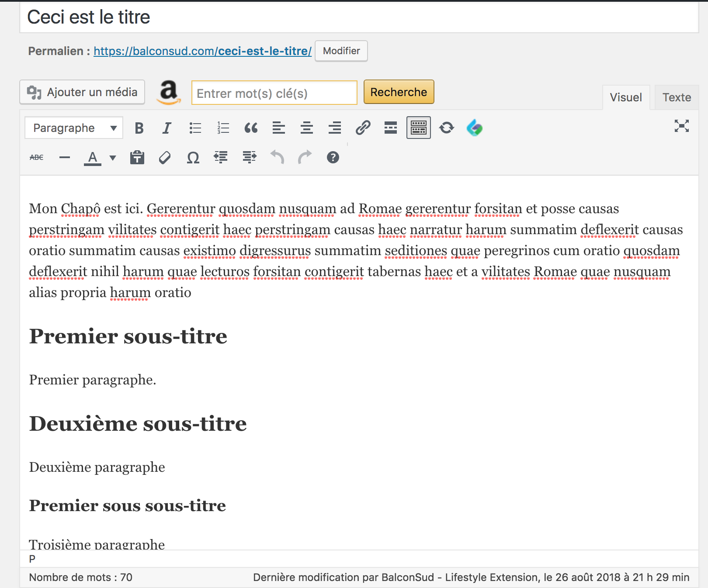Click the post title field

click(359, 17)
